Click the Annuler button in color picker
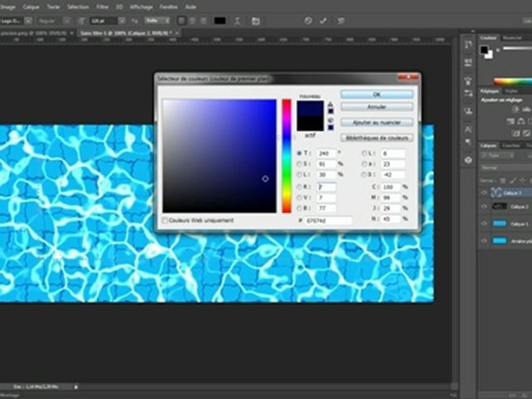The height and width of the screenshot is (399, 532). point(377,107)
